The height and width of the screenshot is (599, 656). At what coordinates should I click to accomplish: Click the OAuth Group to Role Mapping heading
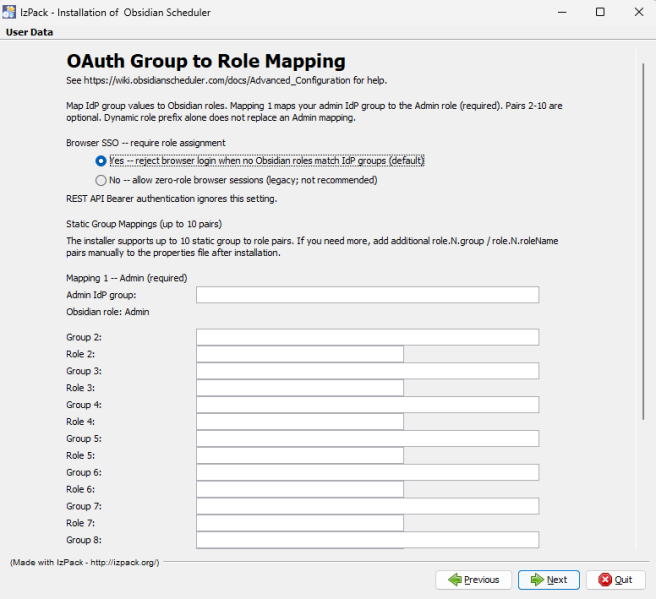[x=206, y=61]
